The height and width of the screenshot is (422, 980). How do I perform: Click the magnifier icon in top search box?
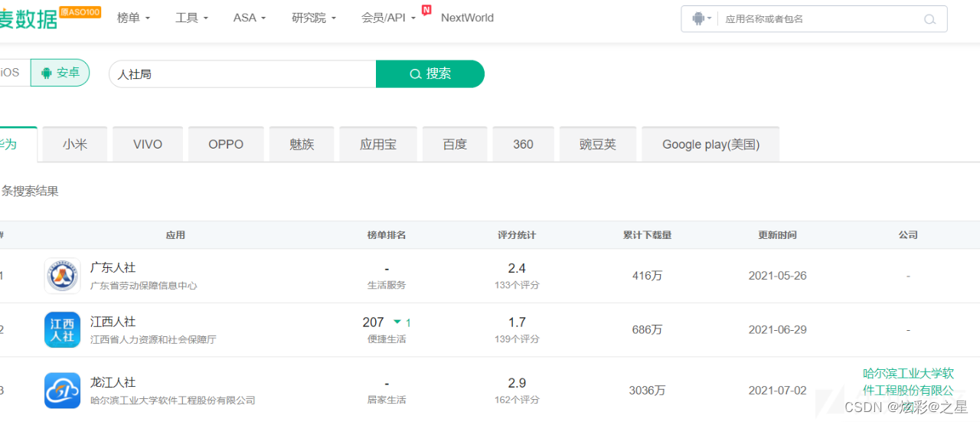pos(929,19)
